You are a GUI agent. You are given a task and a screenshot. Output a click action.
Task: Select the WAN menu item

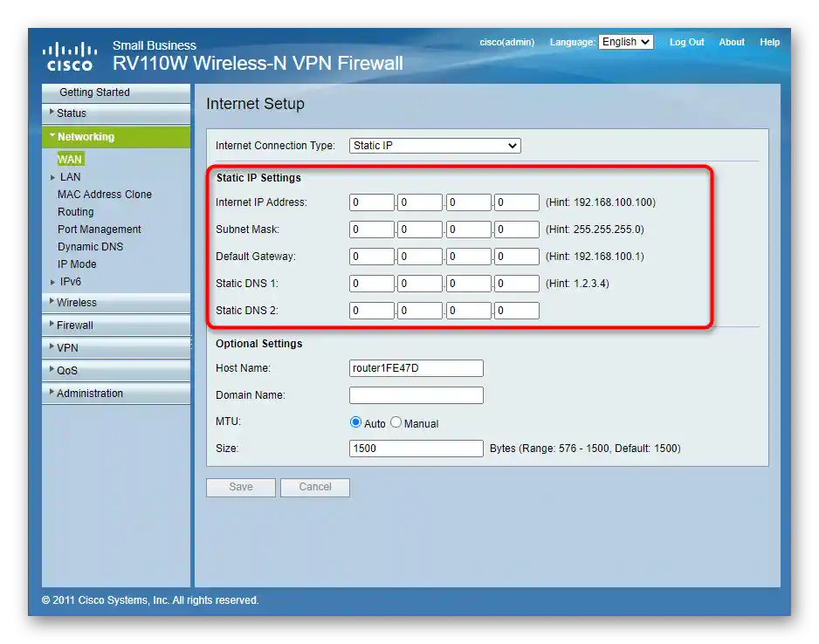(x=70, y=159)
